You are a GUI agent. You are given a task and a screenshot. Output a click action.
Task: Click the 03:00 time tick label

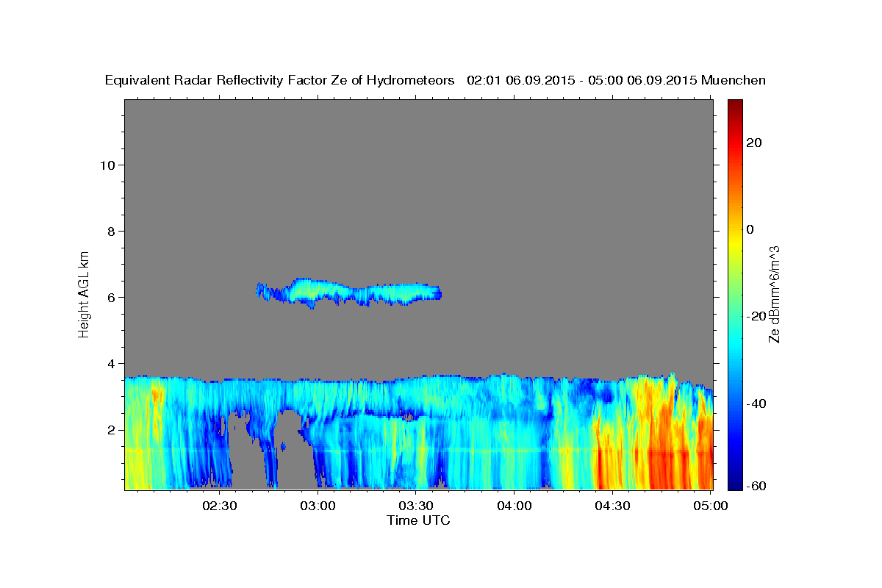(319, 506)
